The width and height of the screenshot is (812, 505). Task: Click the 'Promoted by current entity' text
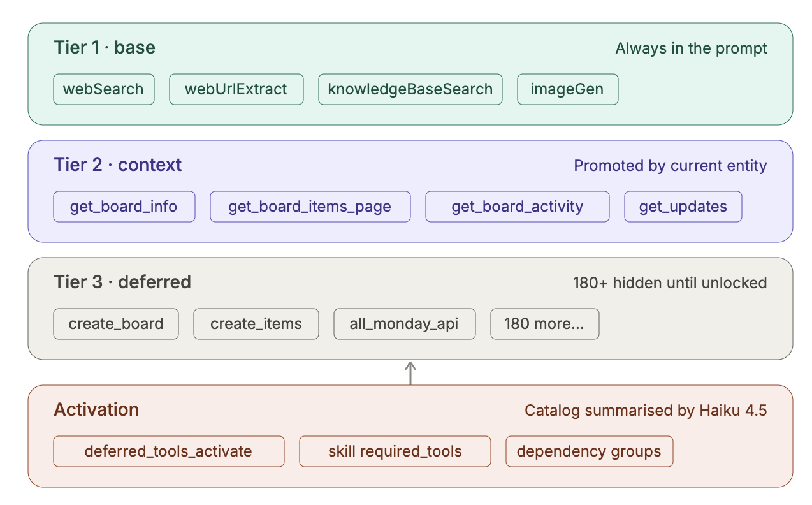point(671,166)
